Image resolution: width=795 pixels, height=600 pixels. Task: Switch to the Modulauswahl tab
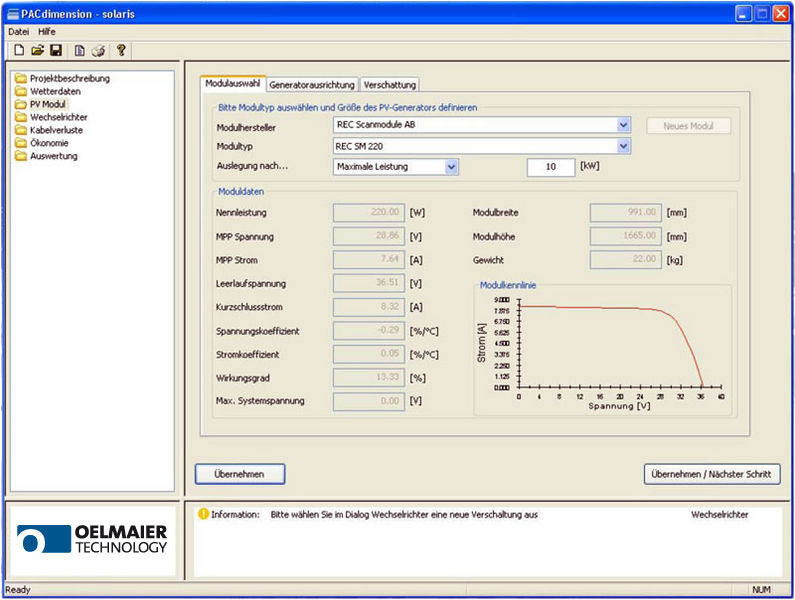click(x=233, y=84)
